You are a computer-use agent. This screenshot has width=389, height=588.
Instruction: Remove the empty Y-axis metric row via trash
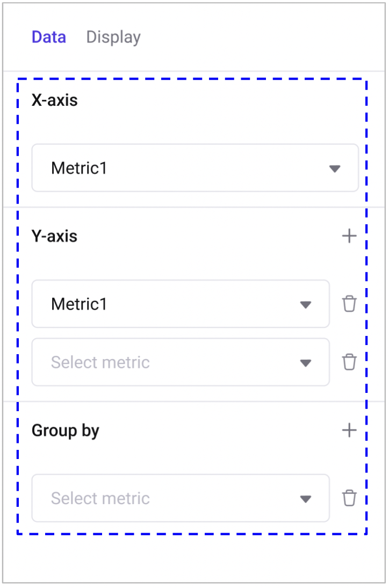coord(349,362)
